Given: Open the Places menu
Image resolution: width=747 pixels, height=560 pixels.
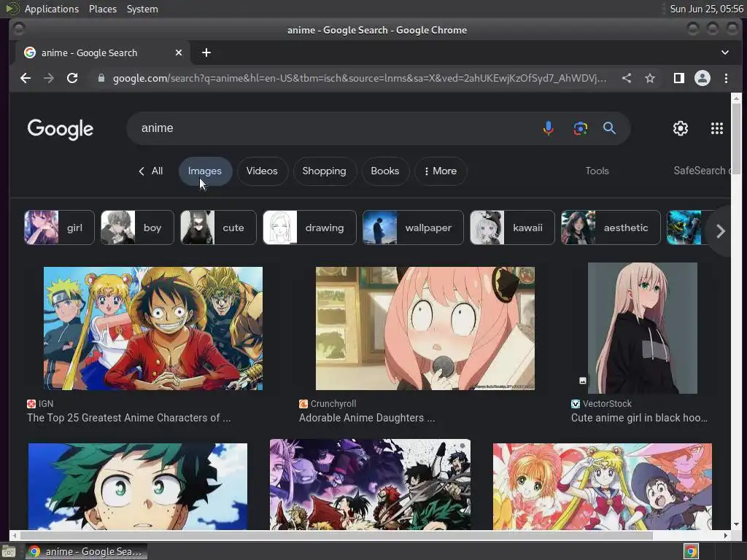Looking at the screenshot, I should (x=102, y=9).
